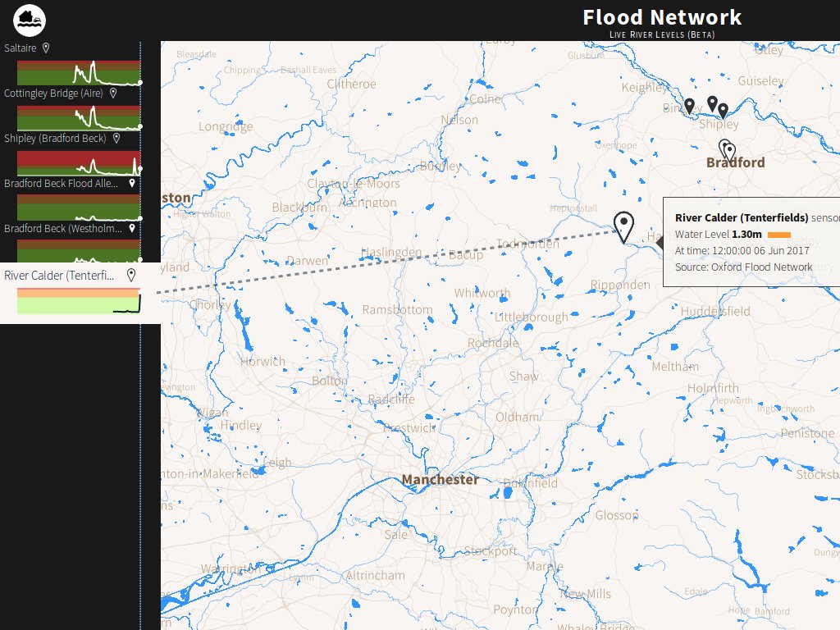Open the Shipley (Bradford Beck) sensor entry
Screen dimensions: 840x630
tap(55, 138)
